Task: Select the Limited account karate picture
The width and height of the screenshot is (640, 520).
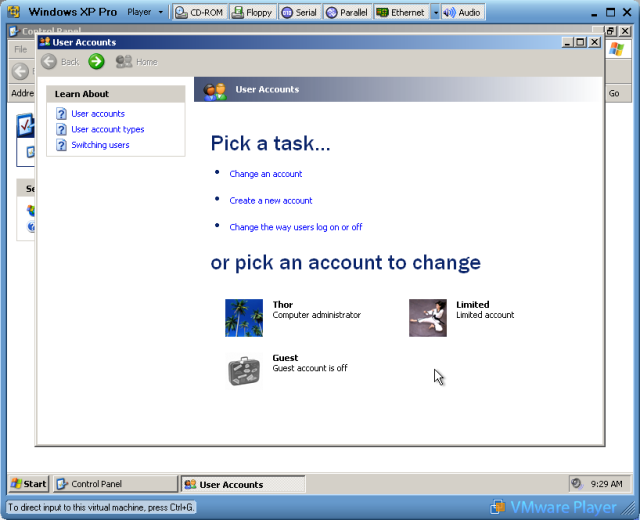Action: pyautogui.click(x=428, y=318)
